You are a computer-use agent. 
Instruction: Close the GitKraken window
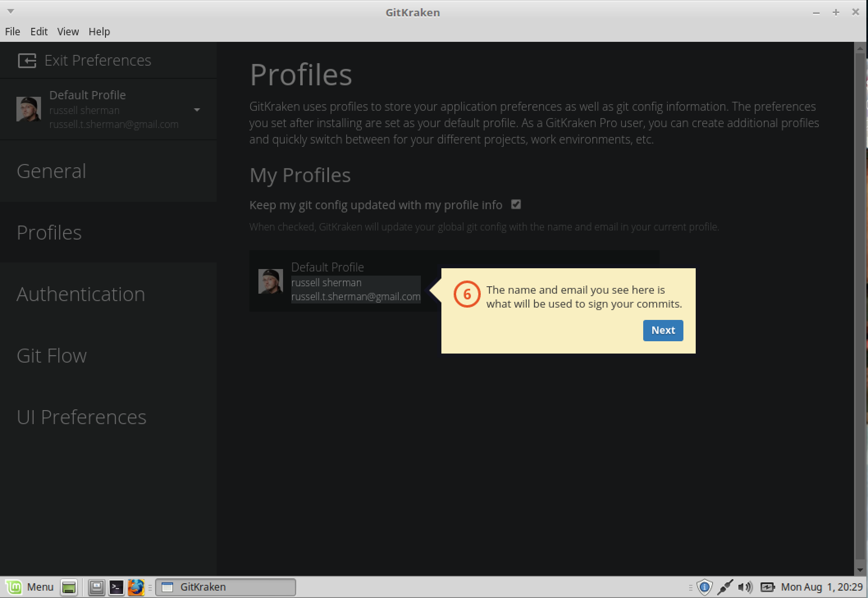[856, 12]
